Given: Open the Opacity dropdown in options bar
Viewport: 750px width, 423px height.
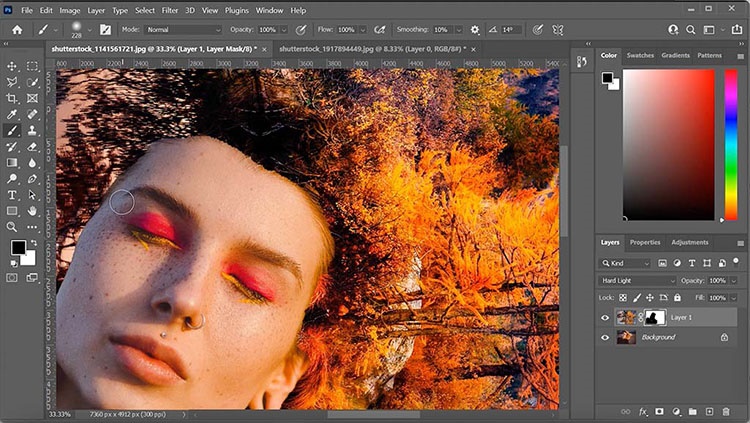Looking at the screenshot, I should 284,30.
